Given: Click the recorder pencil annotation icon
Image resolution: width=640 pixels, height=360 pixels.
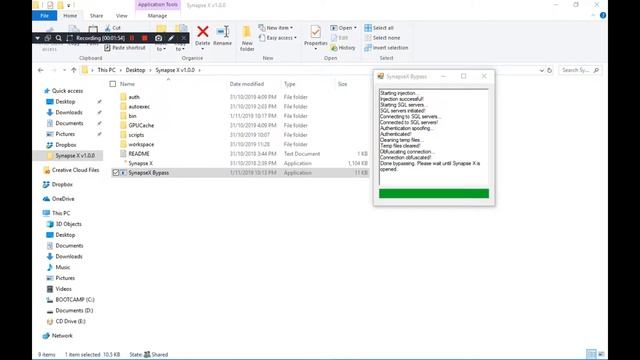Looking at the screenshot, I should pos(171,38).
